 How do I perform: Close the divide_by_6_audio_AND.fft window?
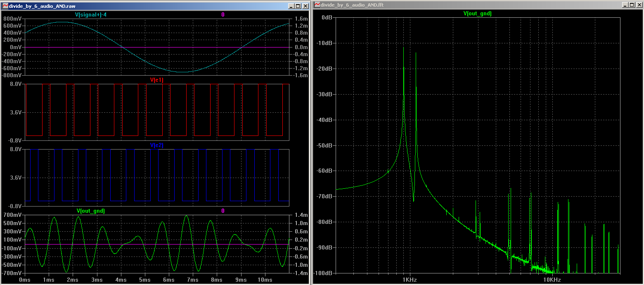639,5
